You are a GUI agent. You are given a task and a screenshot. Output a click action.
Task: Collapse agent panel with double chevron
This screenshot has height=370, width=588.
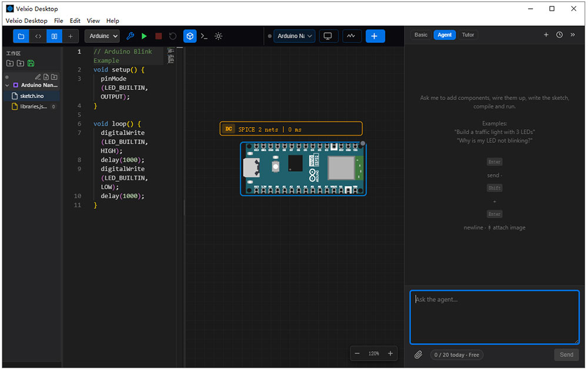click(573, 35)
